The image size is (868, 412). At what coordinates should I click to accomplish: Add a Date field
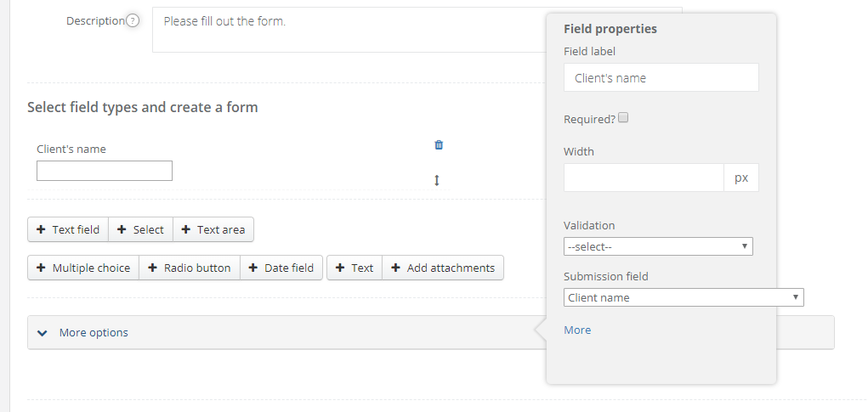pos(281,268)
